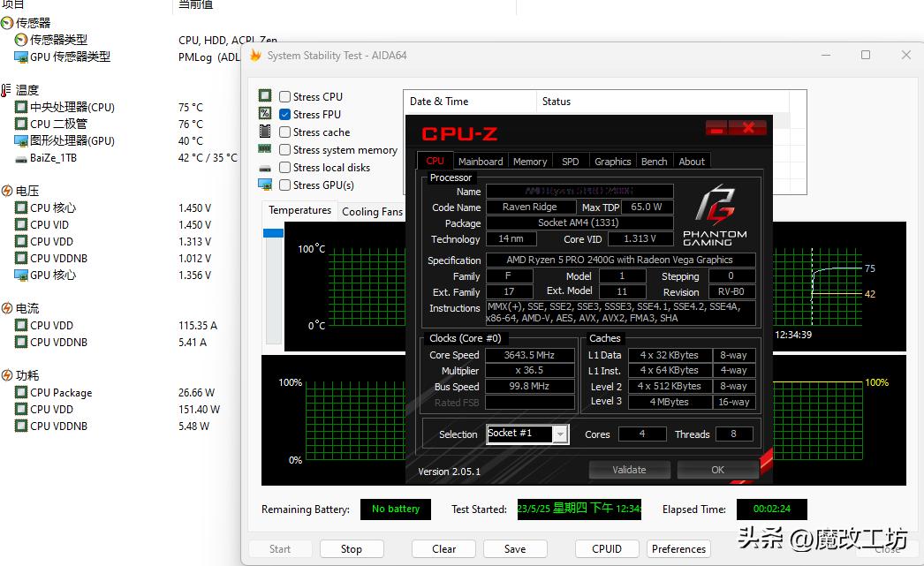924x566 pixels.
Task: Click the Validate button in CPU-Z
Action: click(629, 470)
